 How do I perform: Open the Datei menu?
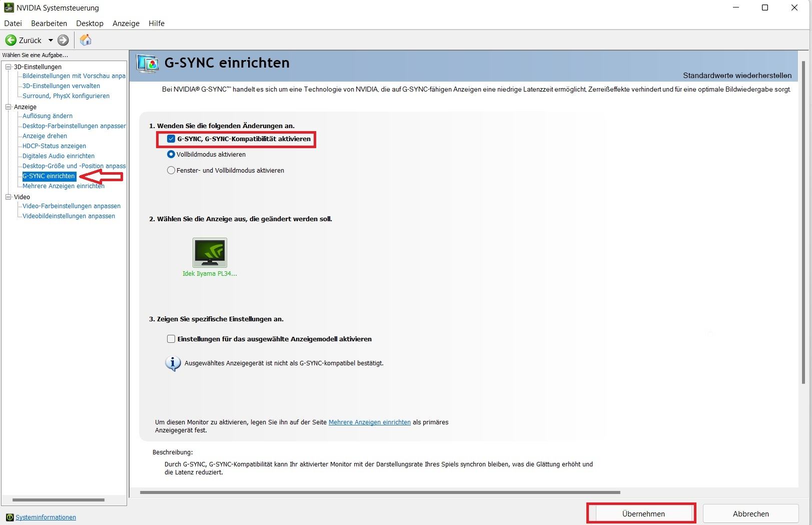pyautogui.click(x=13, y=24)
